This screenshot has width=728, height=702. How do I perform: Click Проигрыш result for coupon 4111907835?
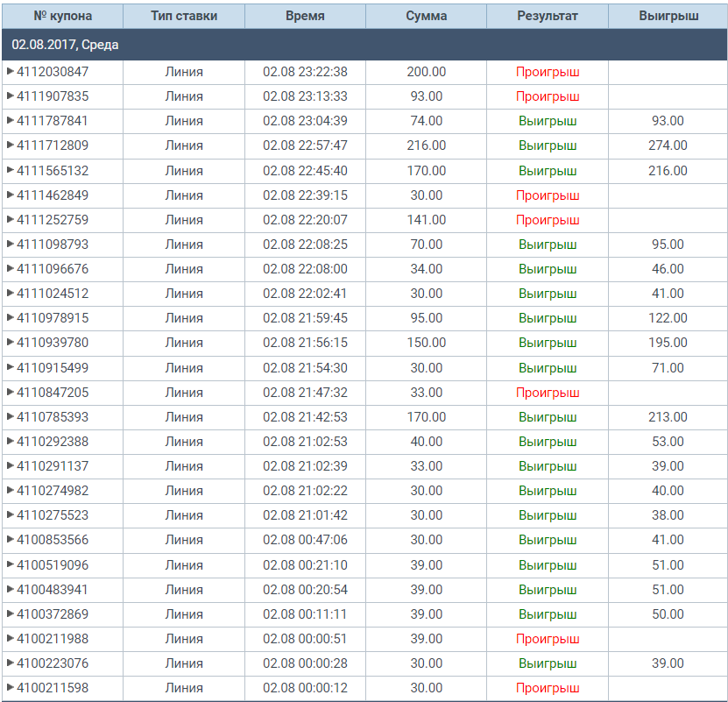tap(548, 96)
